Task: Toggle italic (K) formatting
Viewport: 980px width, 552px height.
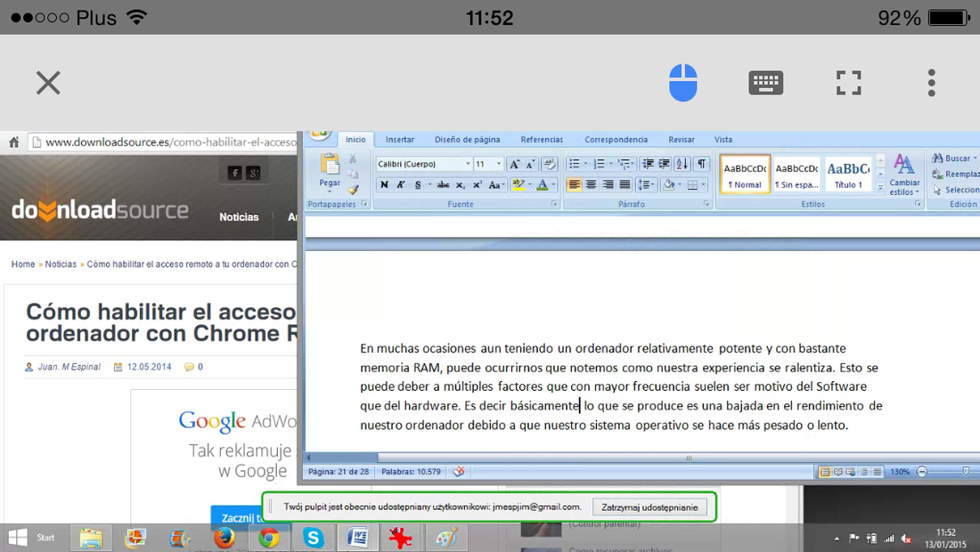Action: pyautogui.click(x=401, y=185)
